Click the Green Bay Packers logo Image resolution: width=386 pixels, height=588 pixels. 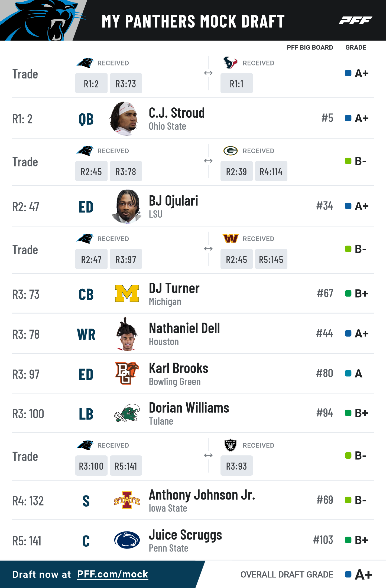[231, 151]
